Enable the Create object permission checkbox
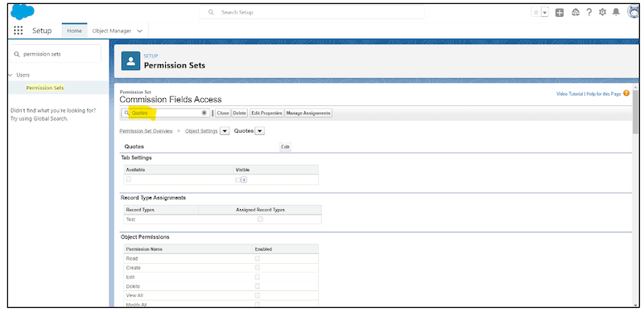Viewport: 644px width, 312px height. coord(258,267)
